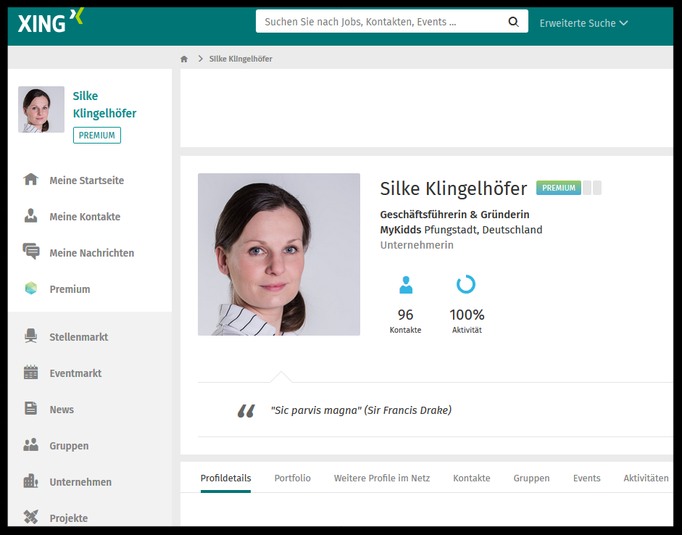Click the breadcrumb chevron arrow icon

click(201, 59)
